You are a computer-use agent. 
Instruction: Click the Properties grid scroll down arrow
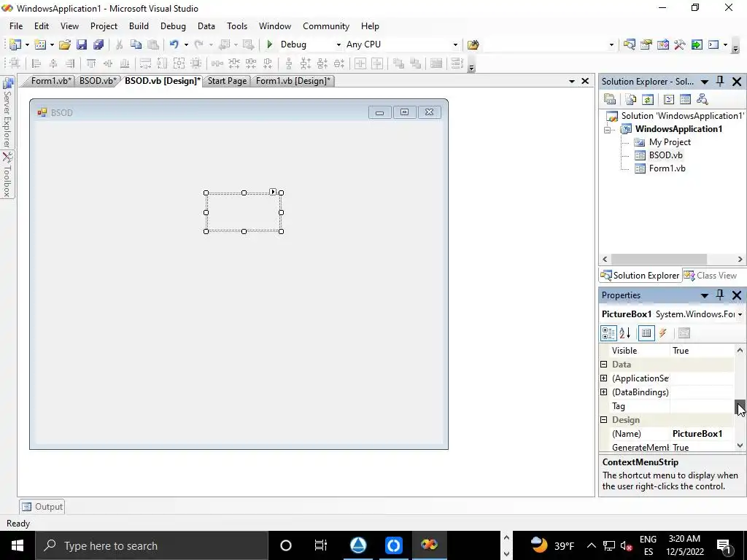tap(740, 446)
